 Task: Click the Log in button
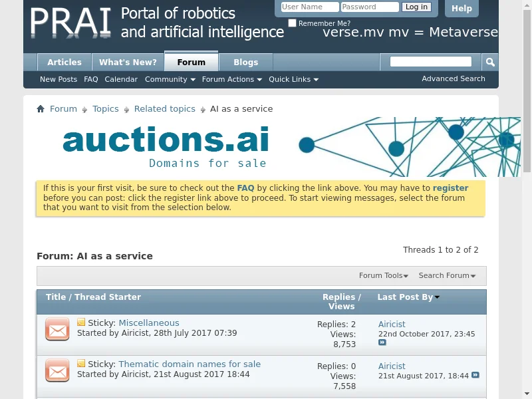click(x=416, y=7)
